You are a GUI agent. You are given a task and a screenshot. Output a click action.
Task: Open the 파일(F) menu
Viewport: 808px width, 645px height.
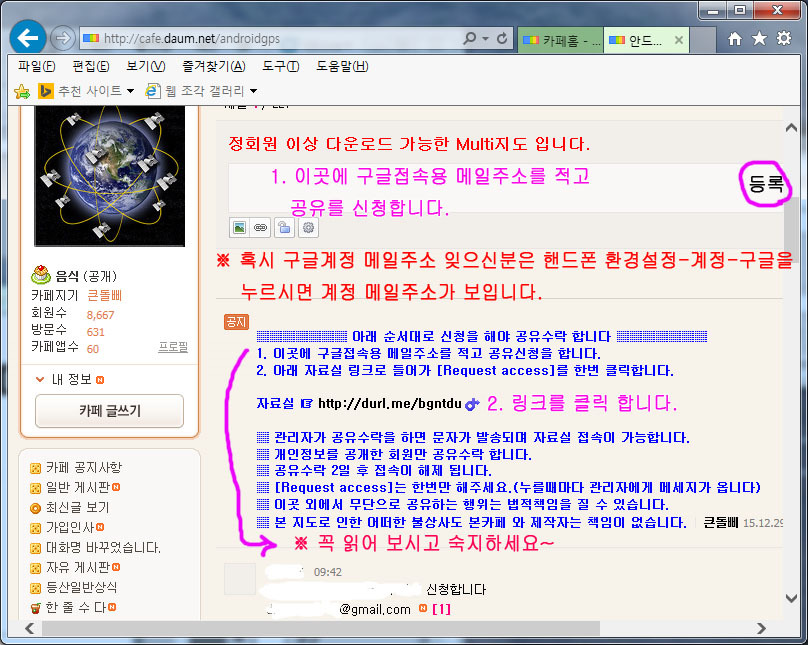tap(37, 66)
